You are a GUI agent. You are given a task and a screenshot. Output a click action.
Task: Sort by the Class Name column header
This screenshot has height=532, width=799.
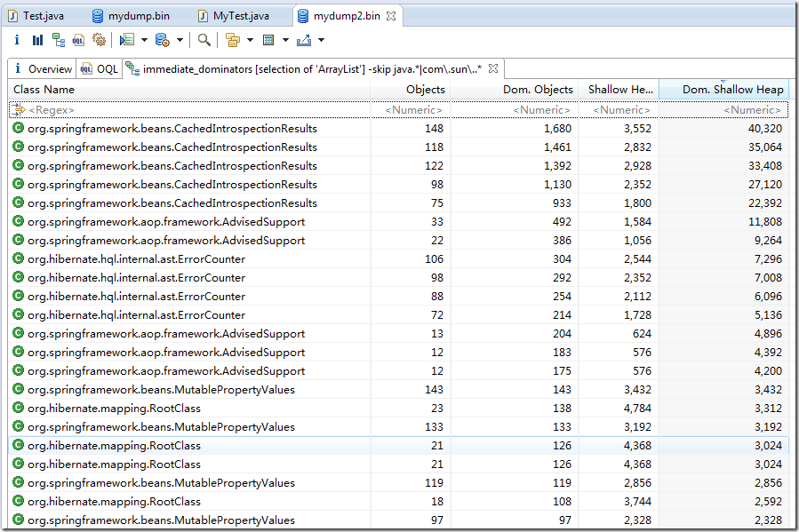(x=189, y=90)
